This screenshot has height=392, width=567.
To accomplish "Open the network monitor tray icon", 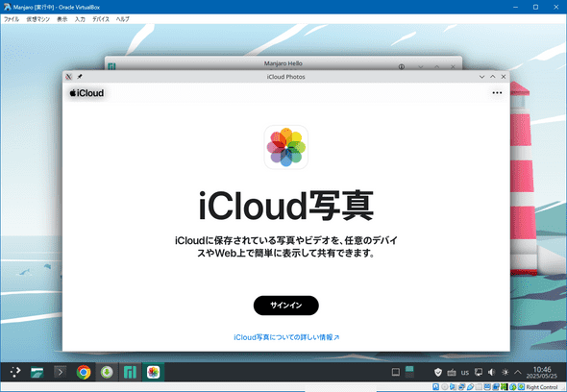I will click(479, 372).
